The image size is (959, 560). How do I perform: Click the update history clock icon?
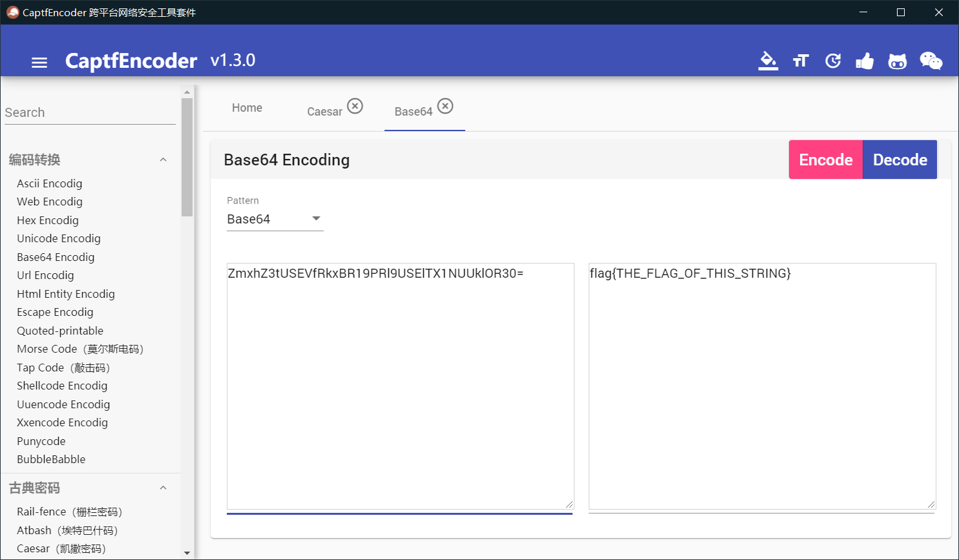pyautogui.click(x=833, y=61)
